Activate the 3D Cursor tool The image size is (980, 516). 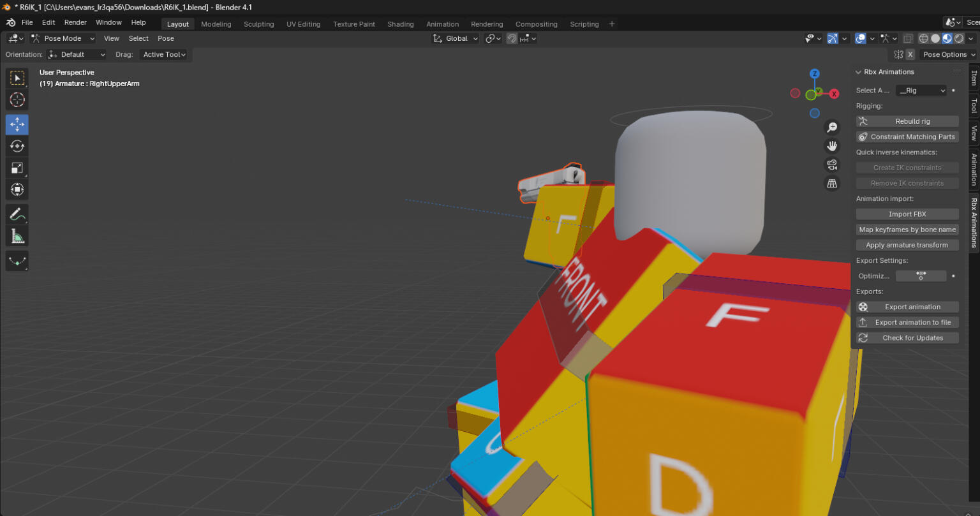pyautogui.click(x=17, y=100)
